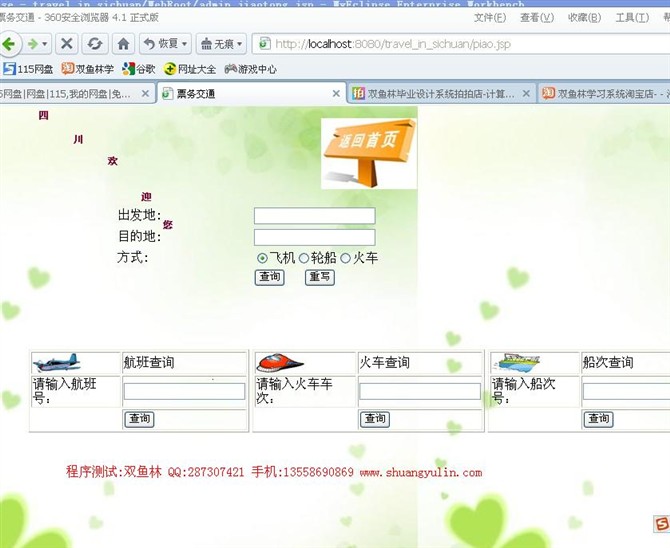Viewport: 670px width, 548px height.
Task: Click the airplane image for 航班查询
Action: [56, 362]
